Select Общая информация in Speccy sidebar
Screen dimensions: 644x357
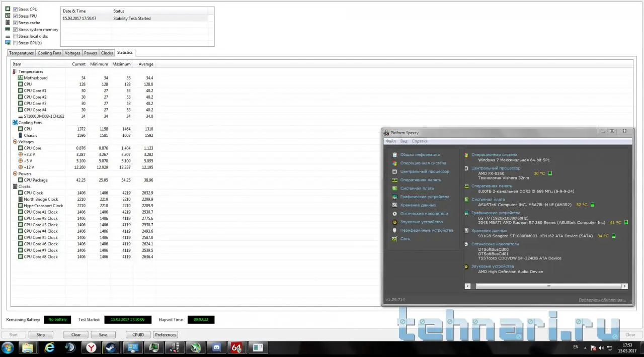point(420,155)
